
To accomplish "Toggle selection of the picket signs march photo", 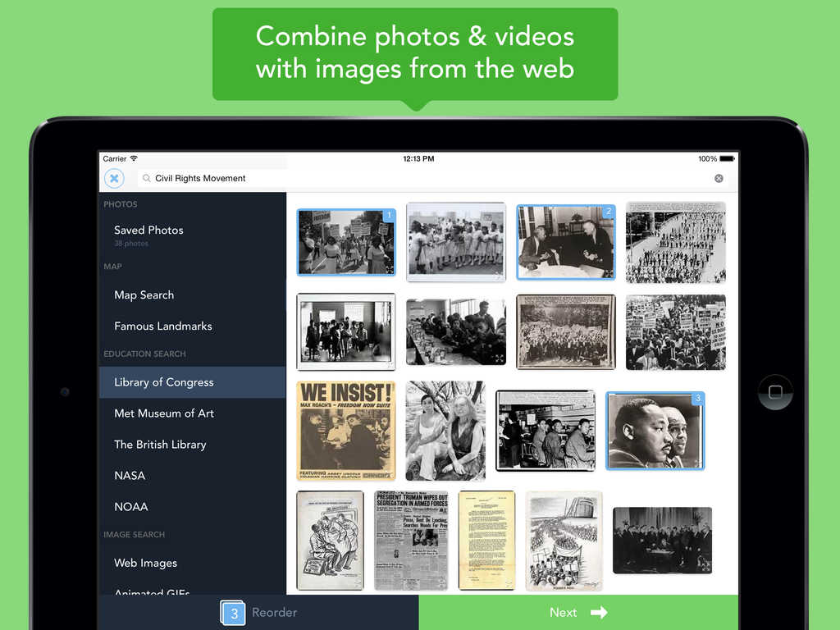I will tap(345, 242).
